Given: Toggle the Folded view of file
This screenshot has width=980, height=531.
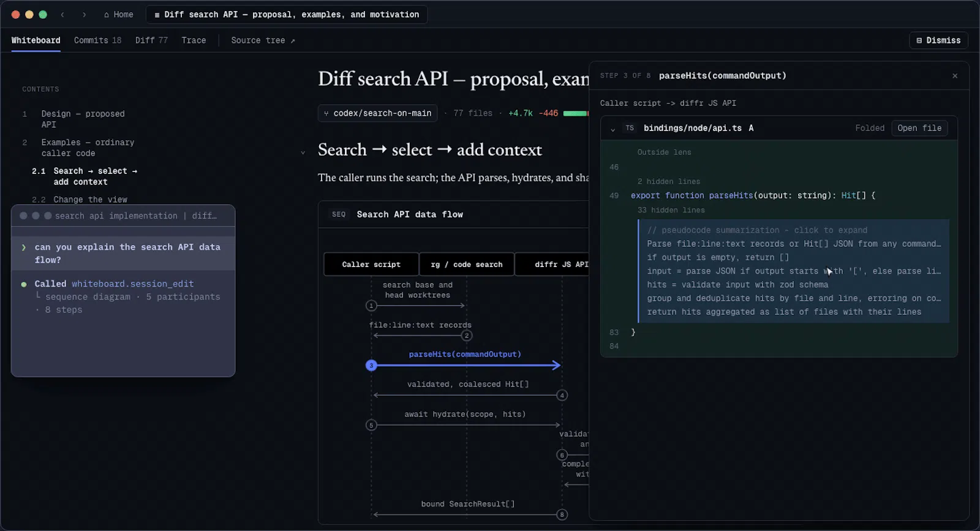Looking at the screenshot, I should coord(870,128).
